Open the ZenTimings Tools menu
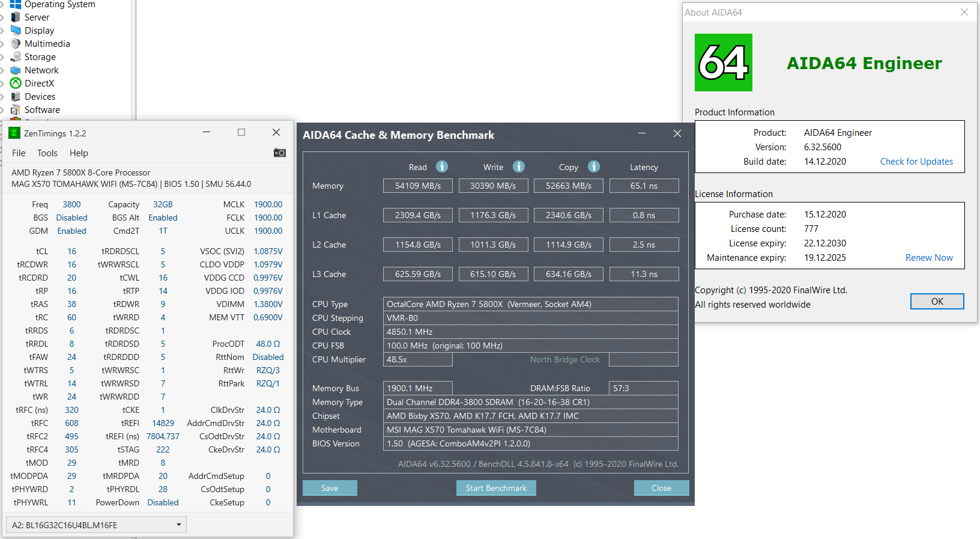 pos(47,153)
